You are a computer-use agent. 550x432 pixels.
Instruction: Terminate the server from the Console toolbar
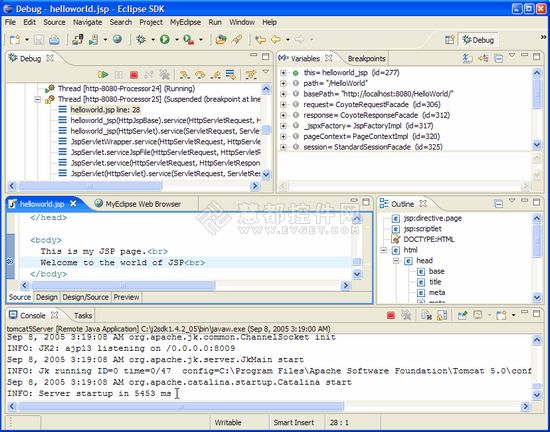coord(391,315)
